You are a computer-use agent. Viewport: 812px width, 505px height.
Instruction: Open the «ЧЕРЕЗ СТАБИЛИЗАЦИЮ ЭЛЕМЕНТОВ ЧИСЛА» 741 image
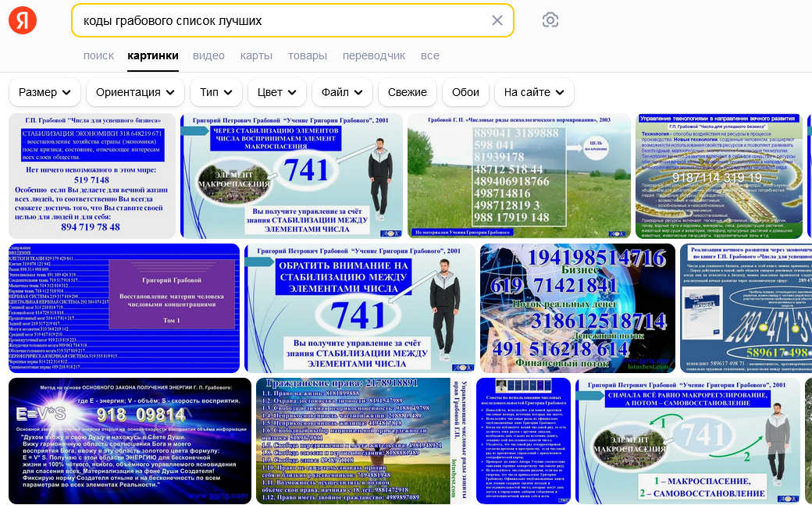(291, 176)
